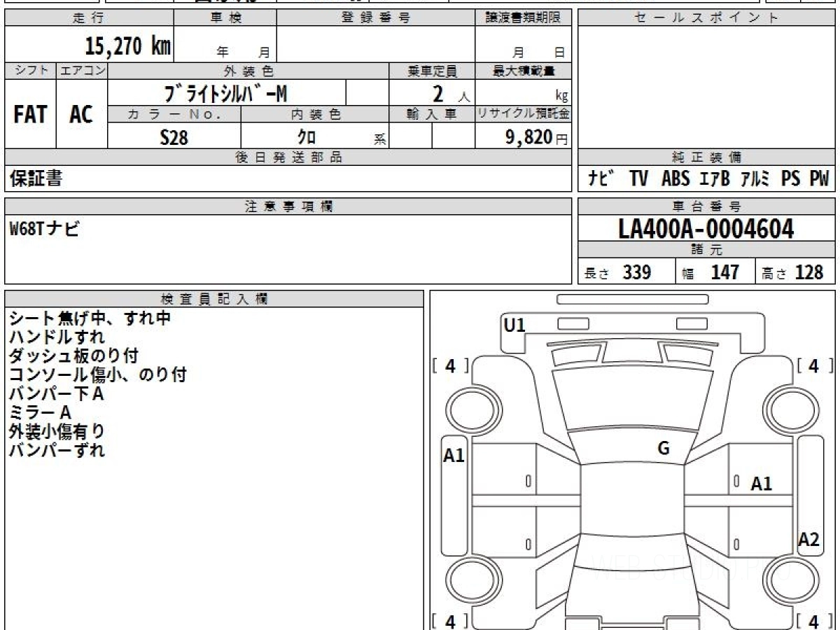Select the セールスポイント header
The height and width of the screenshot is (630, 840).
point(707,18)
